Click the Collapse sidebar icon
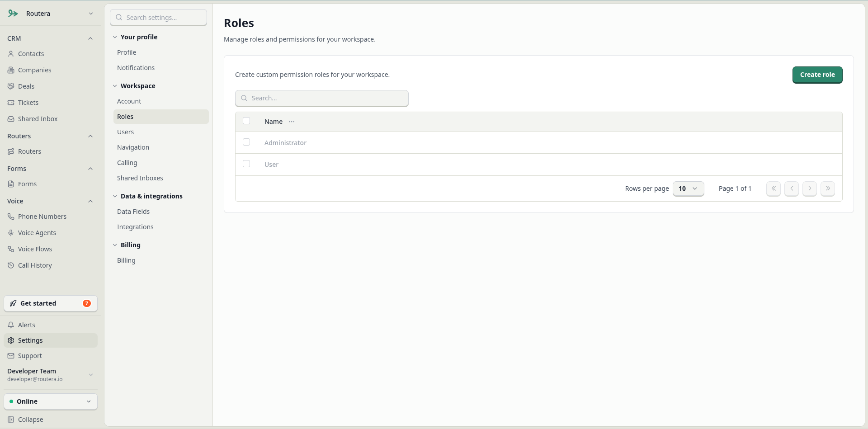The height and width of the screenshot is (429, 868). [11, 420]
